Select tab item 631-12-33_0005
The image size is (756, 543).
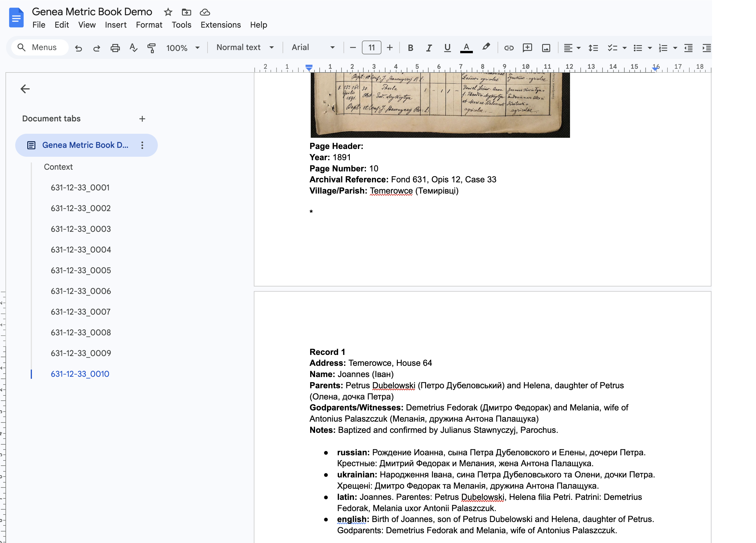(81, 270)
